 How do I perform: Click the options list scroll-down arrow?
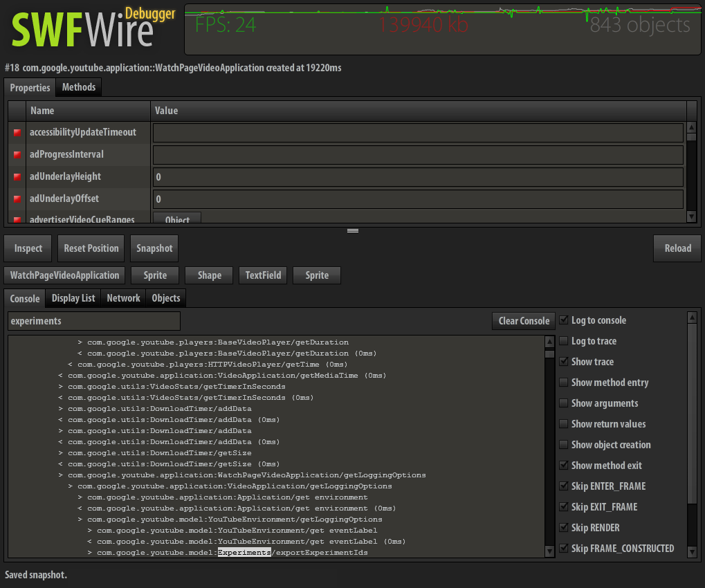693,551
